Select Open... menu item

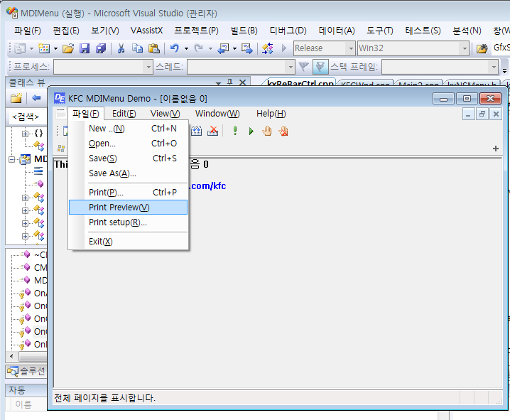coord(129,144)
